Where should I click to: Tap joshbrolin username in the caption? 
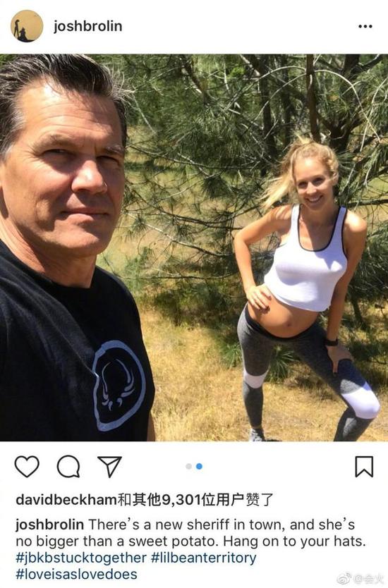point(49,525)
